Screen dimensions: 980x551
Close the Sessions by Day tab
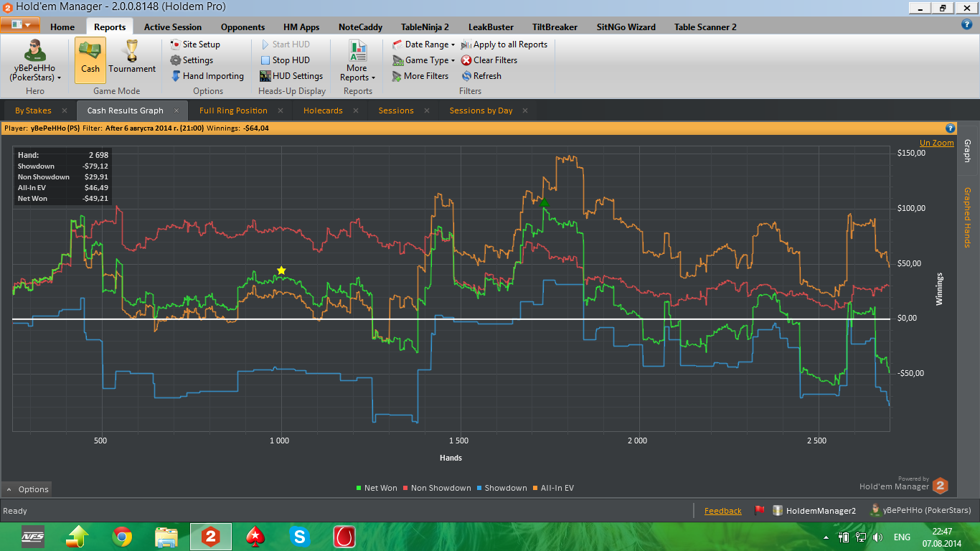(x=525, y=110)
